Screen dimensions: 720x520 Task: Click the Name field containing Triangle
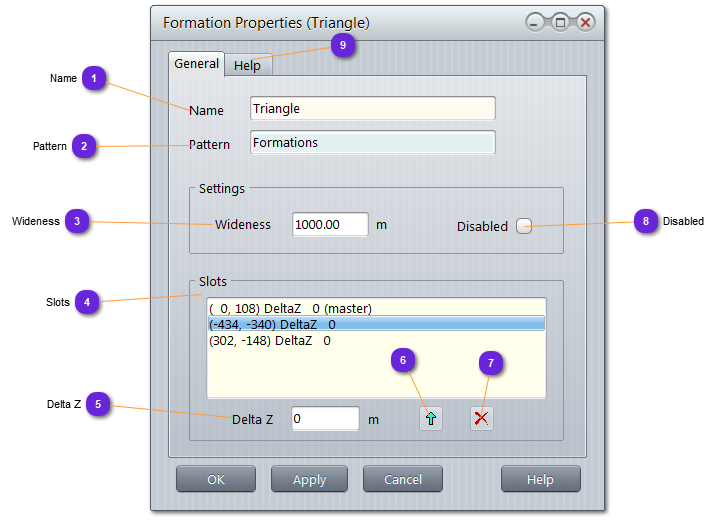(x=372, y=109)
